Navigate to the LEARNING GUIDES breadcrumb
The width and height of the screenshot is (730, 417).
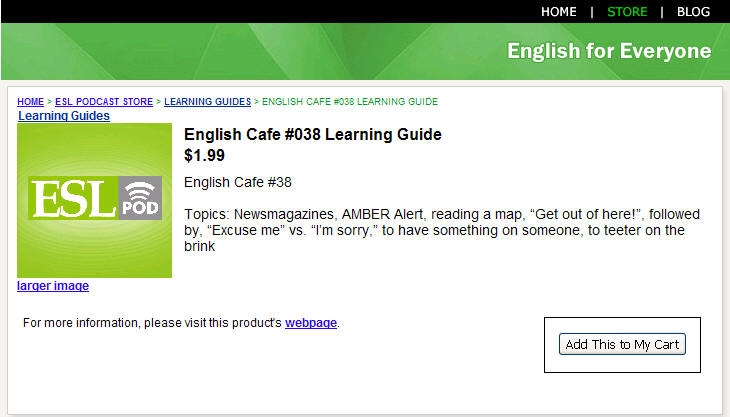(x=208, y=101)
